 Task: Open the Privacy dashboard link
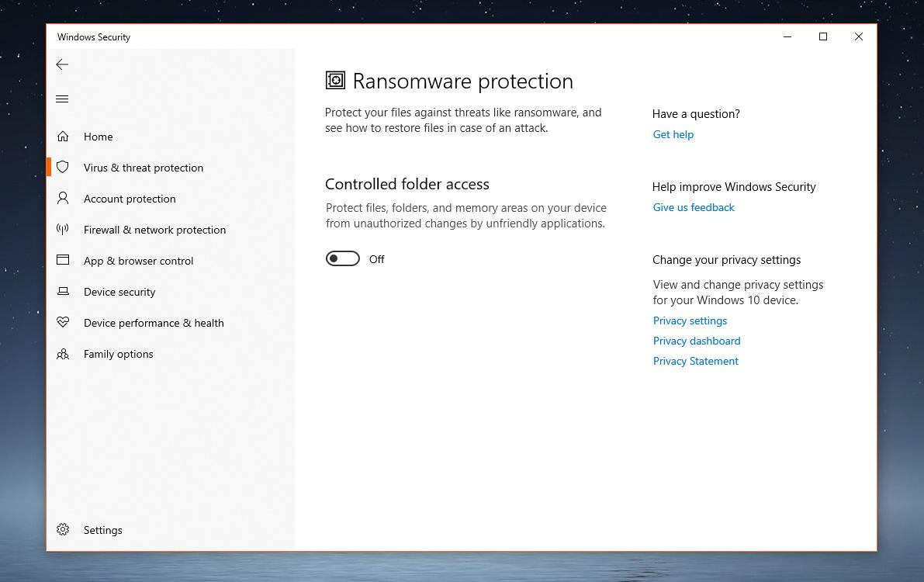pos(697,341)
